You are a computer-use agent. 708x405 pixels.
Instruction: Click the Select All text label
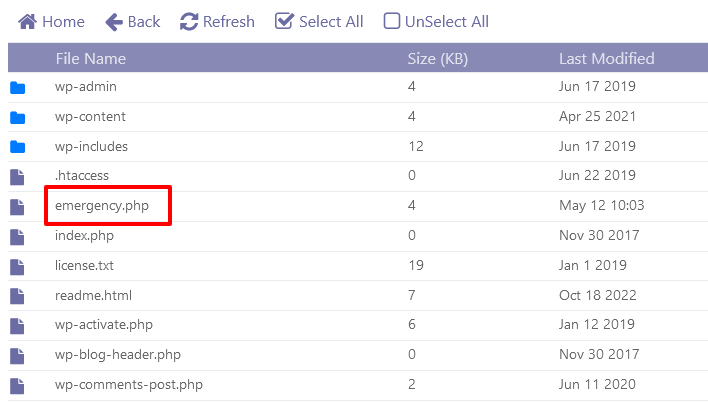(x=331, y=22)
